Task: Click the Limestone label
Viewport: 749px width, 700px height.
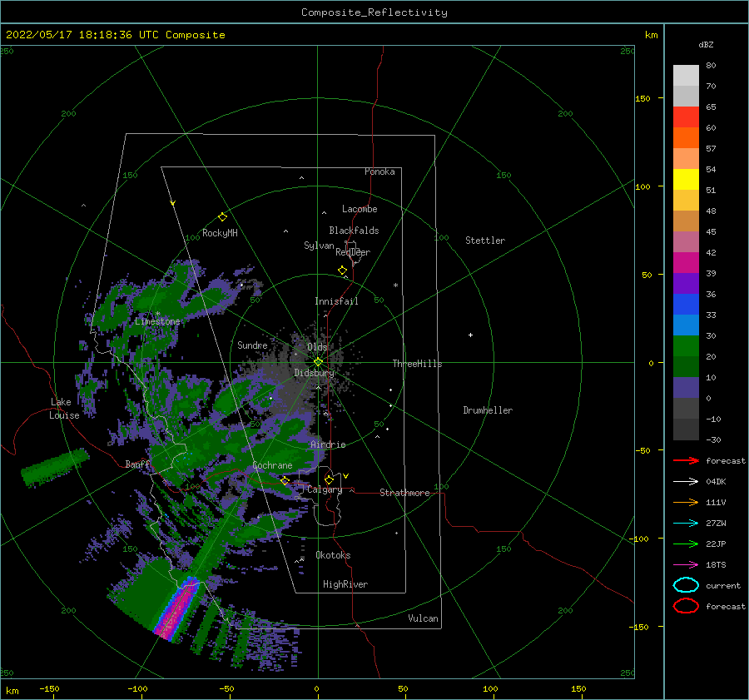Action: [157, 321]
